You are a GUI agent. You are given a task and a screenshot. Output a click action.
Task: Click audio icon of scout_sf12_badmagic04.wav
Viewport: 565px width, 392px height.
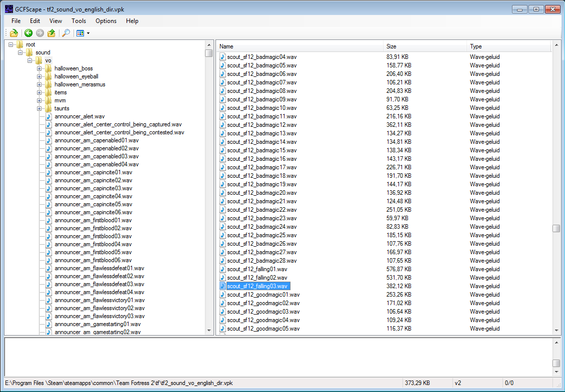click(222, 57)
